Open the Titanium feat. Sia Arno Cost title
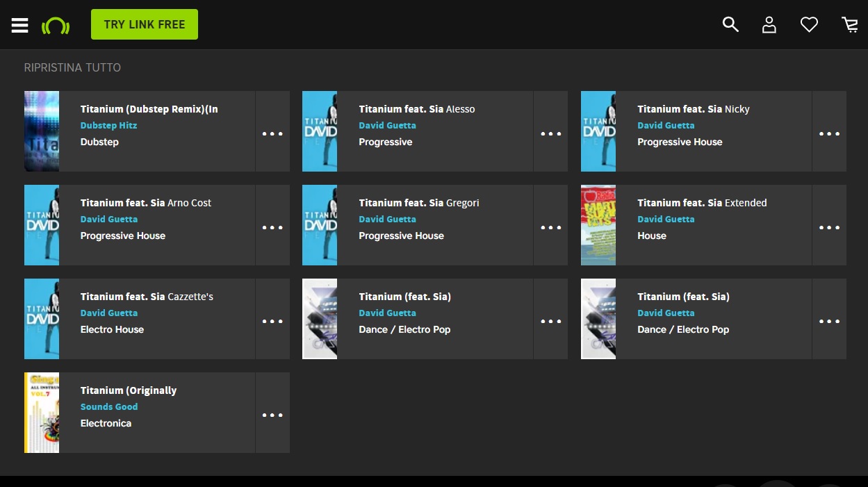Viewport: 868px width, 487px height. click(146, 203)
